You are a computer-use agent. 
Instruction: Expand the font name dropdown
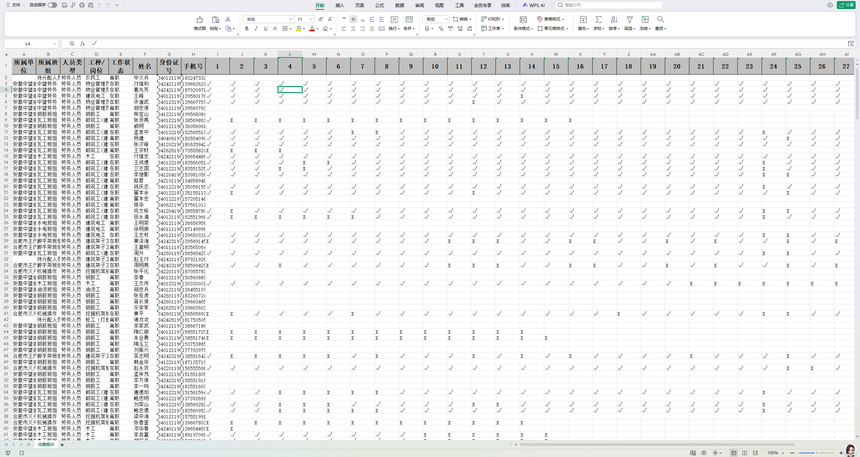coord(290,19)
